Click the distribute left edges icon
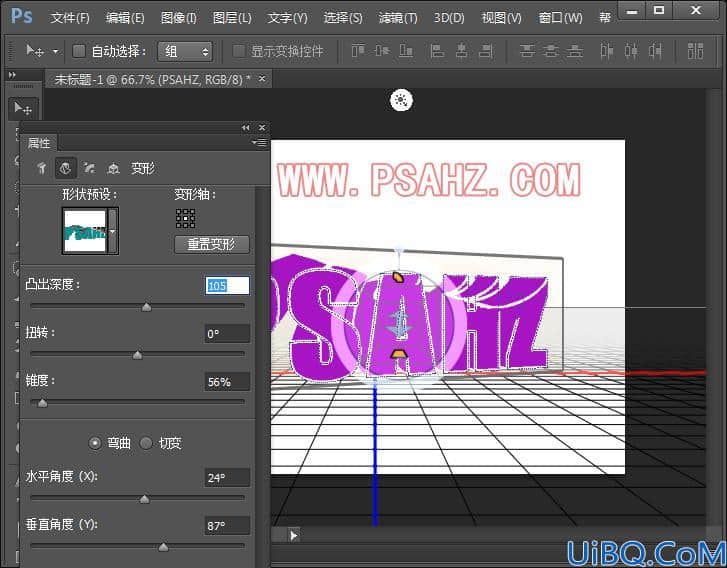Screen dimensions: 727x568 coord(606,51)
